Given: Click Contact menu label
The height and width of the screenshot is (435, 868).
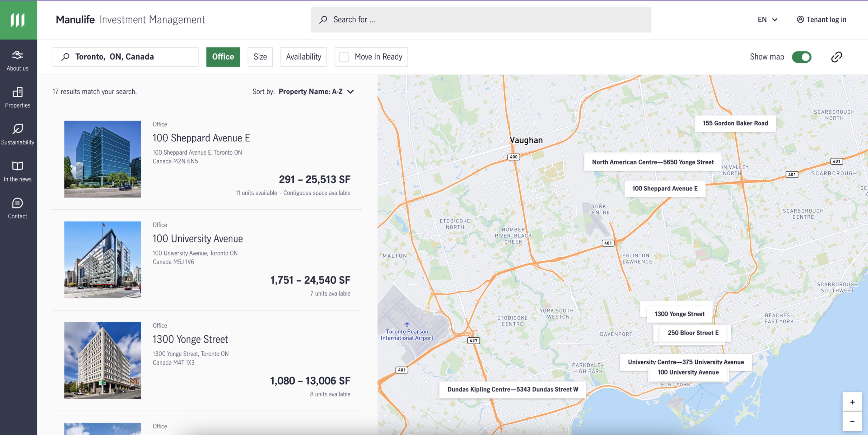Looking at the screenshot, I should click(x=17, y=216).
